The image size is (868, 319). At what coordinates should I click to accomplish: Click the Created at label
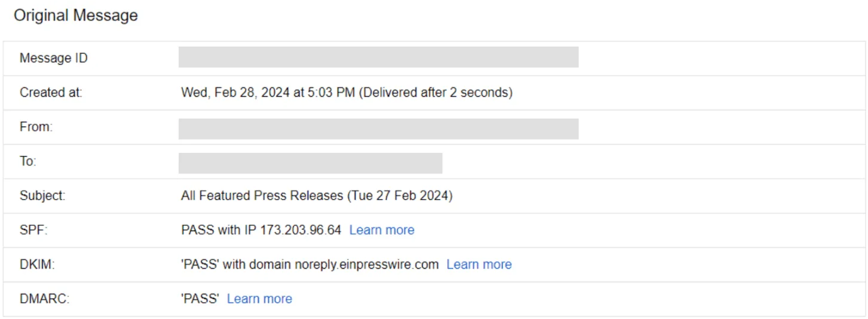point(51,93)
